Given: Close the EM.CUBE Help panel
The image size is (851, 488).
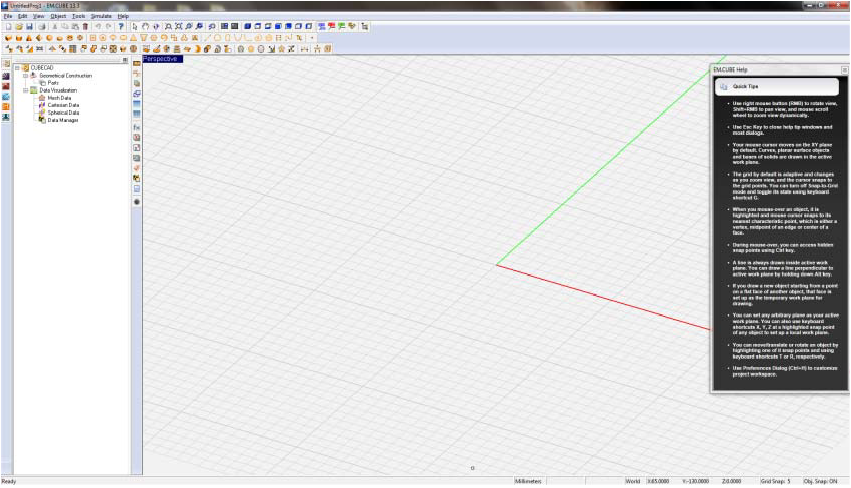Looking at the screenshot, I should [844, 70].
